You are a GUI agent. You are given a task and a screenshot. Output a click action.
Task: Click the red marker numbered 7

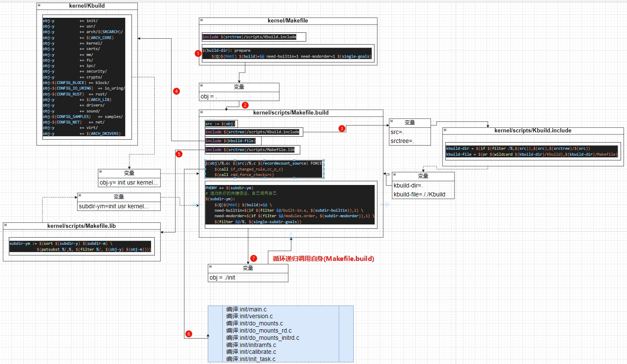(254, 258)
